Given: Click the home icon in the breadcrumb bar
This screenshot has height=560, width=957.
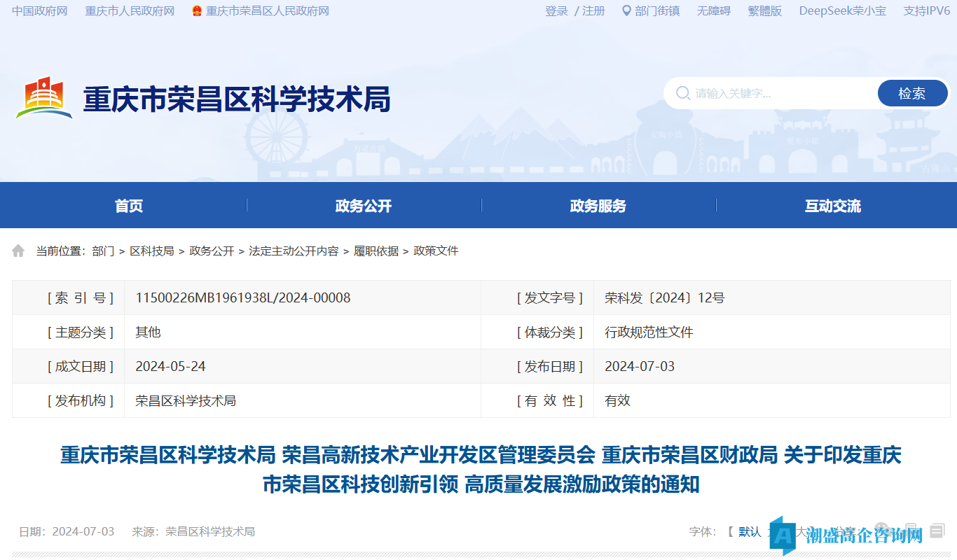Looking at the screenshot, I should pyautogui.click(x=18, y=250).
